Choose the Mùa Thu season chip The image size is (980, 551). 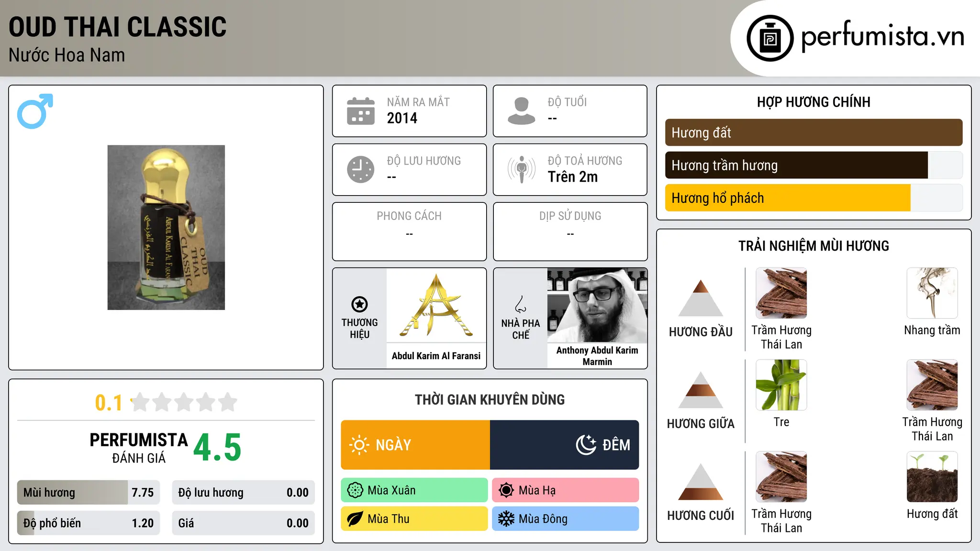(414, 519)
